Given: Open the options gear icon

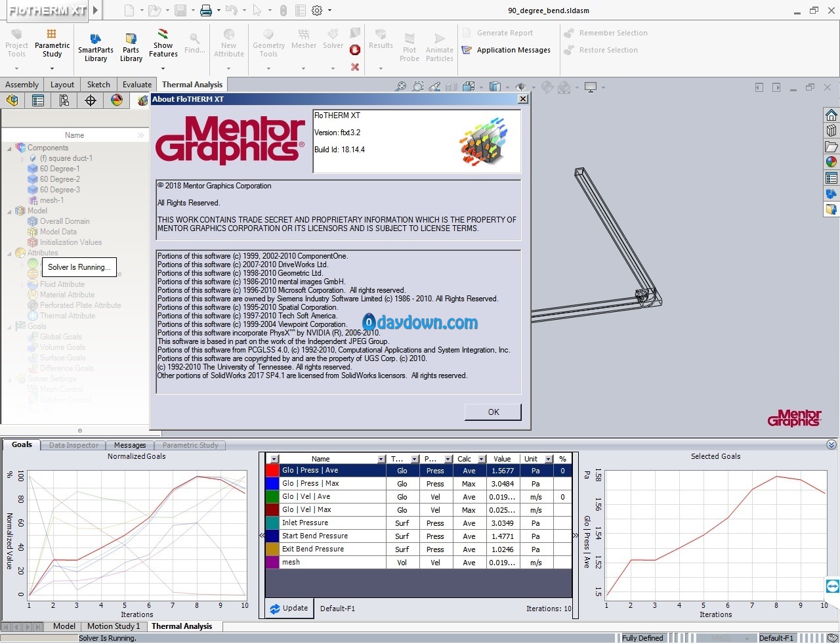Looking at the screenshot, I should point(318,11).
